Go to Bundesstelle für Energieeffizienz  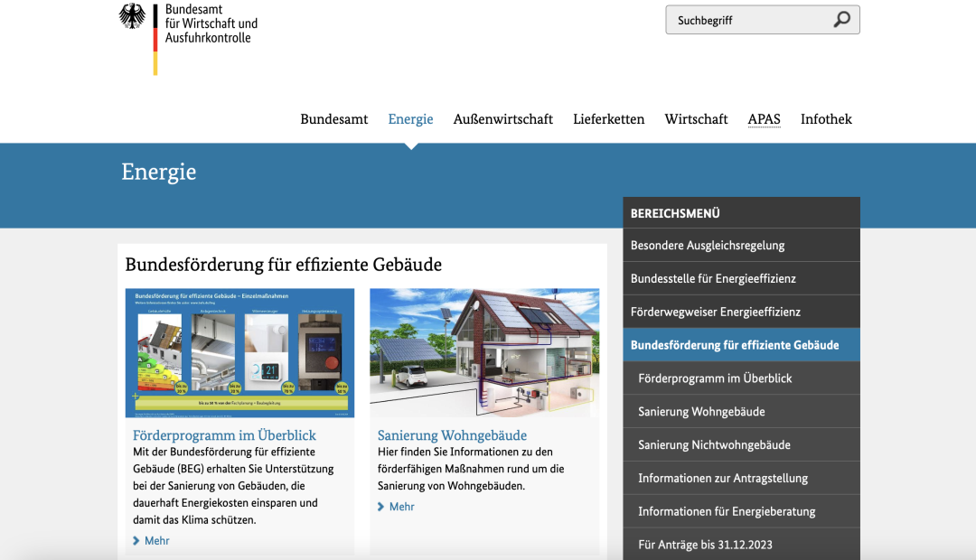(741, 278)
